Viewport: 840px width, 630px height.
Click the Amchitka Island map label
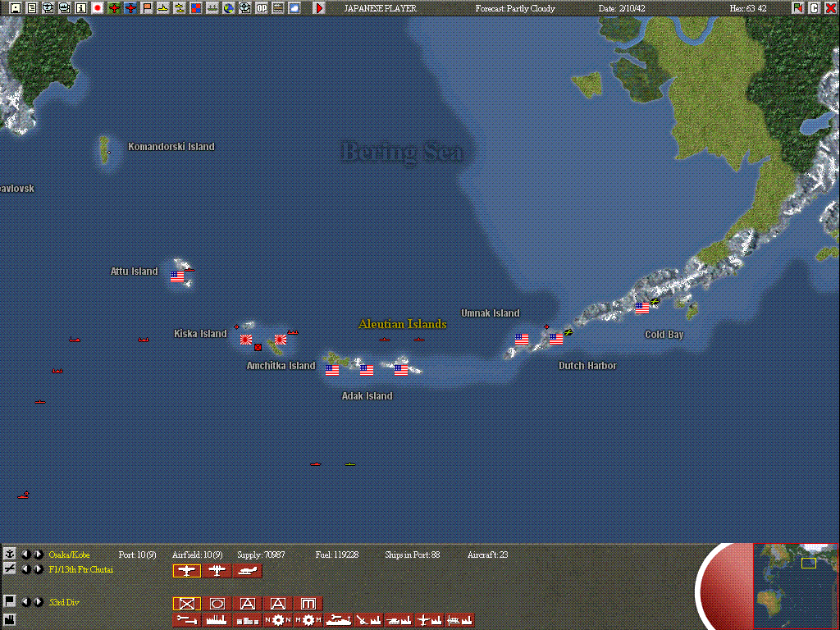281,366
